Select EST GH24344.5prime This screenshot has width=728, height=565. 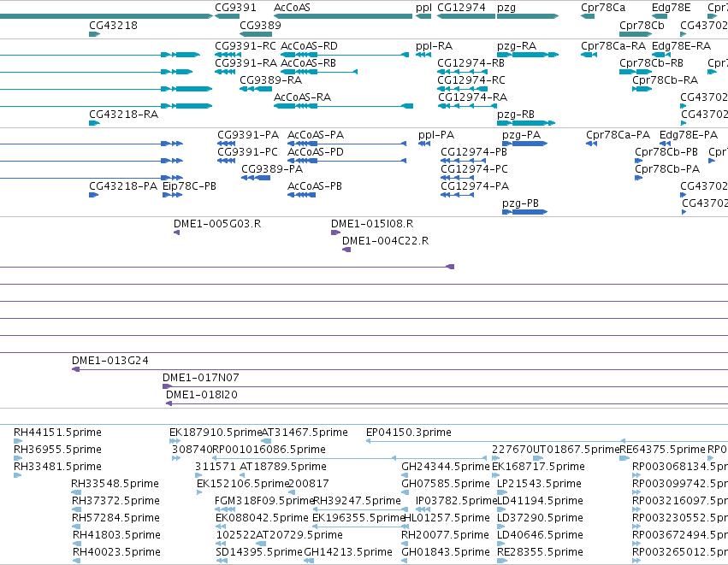pos(446,467)
